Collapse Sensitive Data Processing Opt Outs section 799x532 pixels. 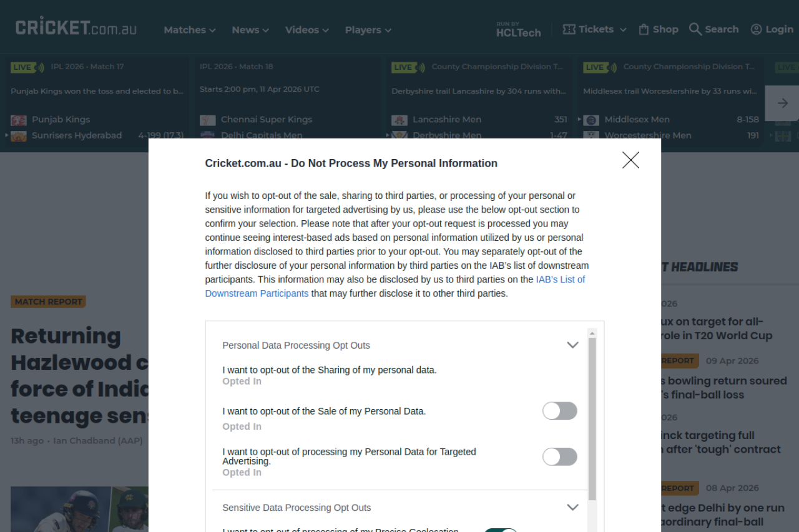pos(572,507)
